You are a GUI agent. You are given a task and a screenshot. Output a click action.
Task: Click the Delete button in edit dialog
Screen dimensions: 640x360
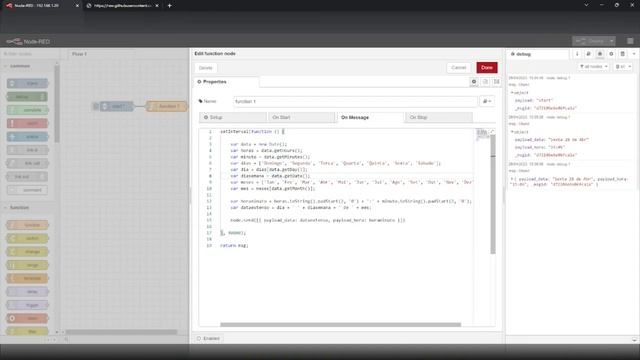pos(206,68)
